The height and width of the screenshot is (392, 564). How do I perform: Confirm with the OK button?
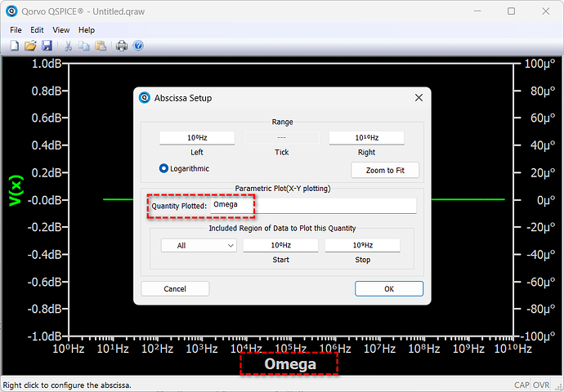388,288
